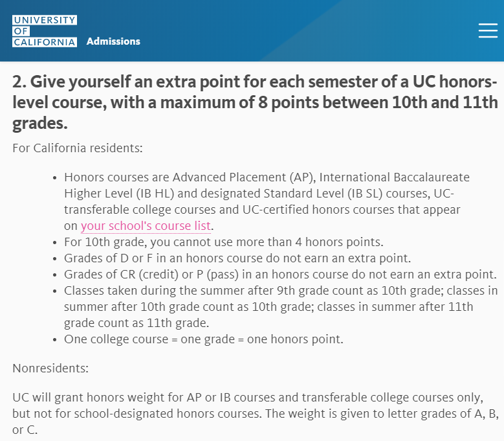Click the paragraph starting 'UC will grant honors weight'

[256, 414]
